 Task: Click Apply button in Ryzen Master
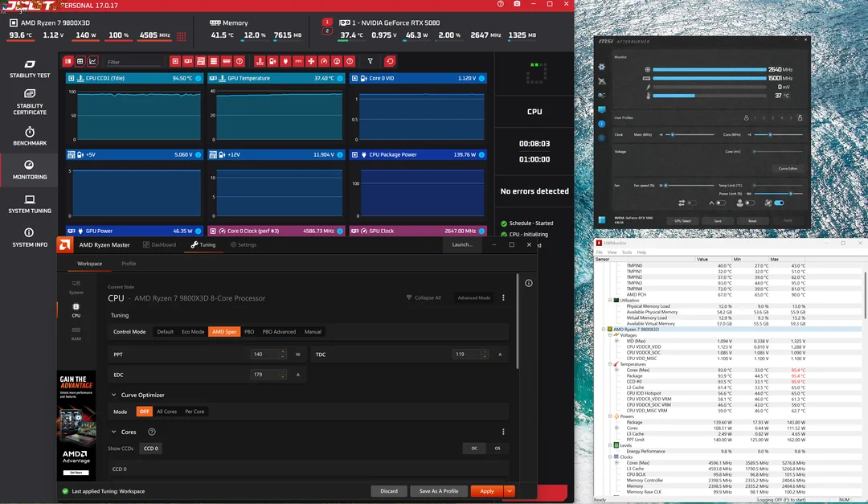(x=487, y=491)
